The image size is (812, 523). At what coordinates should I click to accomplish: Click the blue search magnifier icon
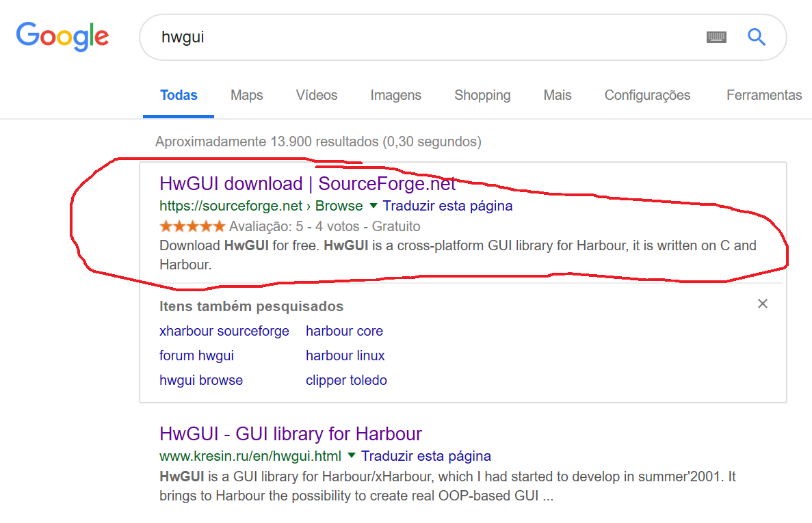coord(756,37)
